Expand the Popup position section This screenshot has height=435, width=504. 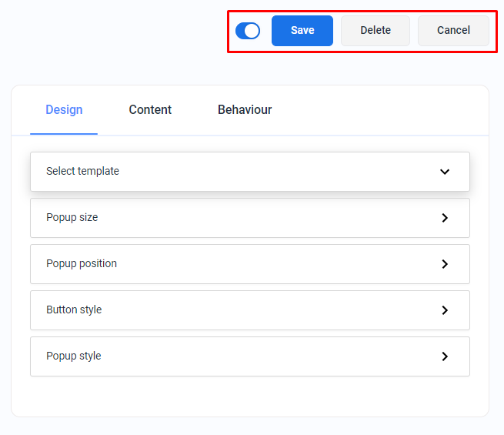click(249, 264)
